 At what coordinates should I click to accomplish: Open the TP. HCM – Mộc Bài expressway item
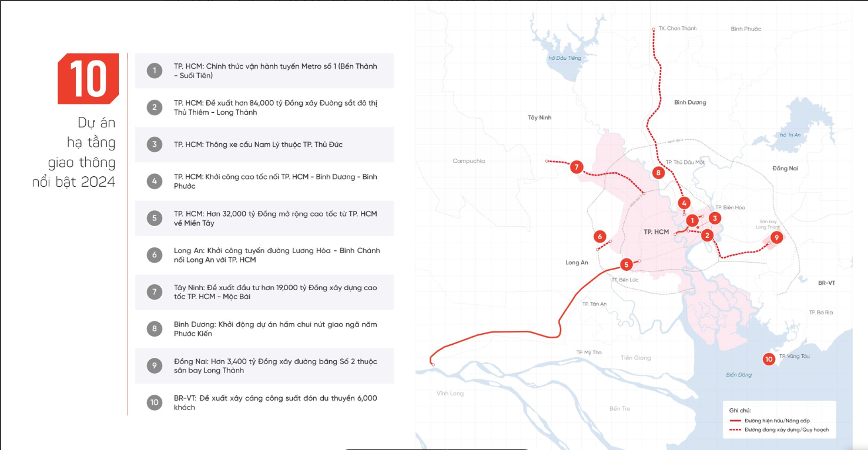(275, 292)
